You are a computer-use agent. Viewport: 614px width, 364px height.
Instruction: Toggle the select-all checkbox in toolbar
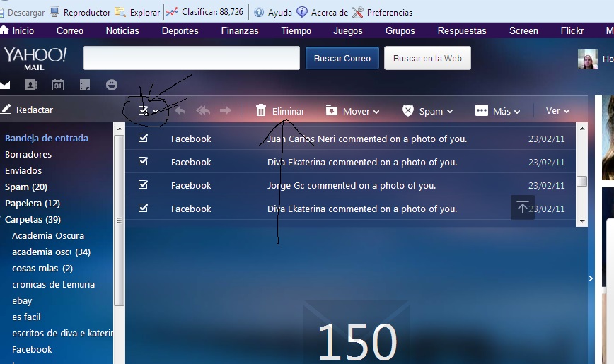pos(143,110)
